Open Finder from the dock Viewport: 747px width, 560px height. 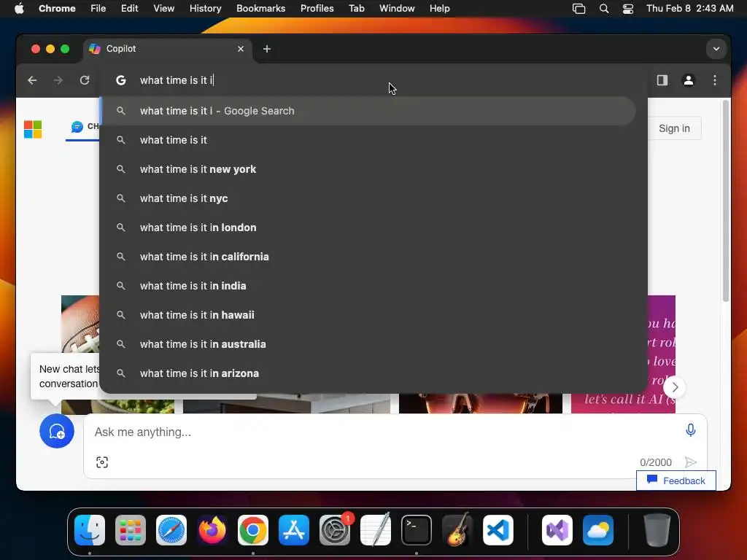90,530
